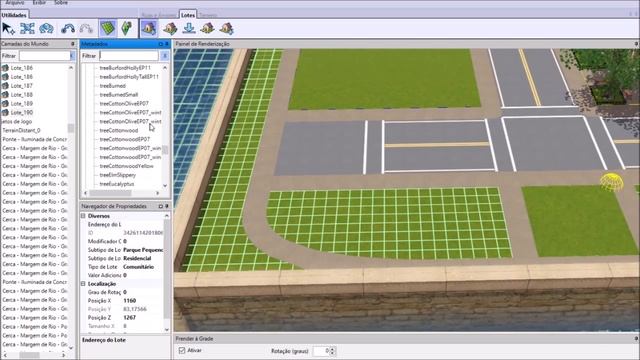Pin the Camadas do Mundo panel

click(73, 44)
